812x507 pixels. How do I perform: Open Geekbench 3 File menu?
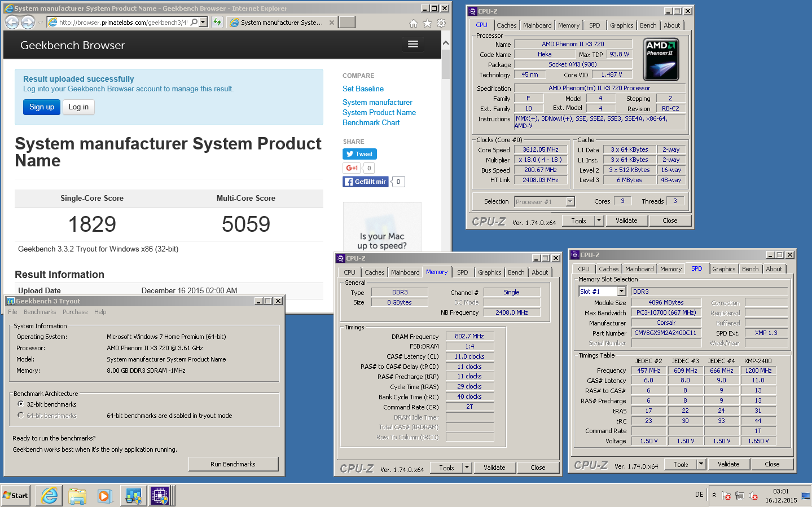click(12, 312)
